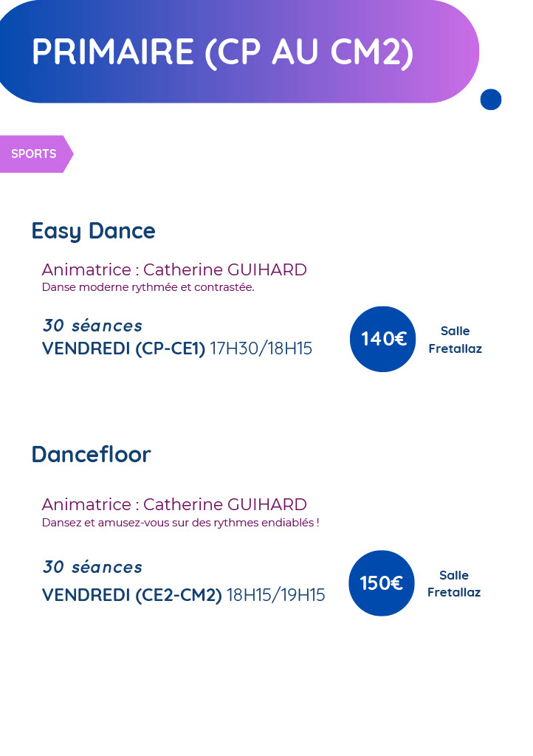Select Salle Fretallaz next to 150€ badge

point(453,584)
